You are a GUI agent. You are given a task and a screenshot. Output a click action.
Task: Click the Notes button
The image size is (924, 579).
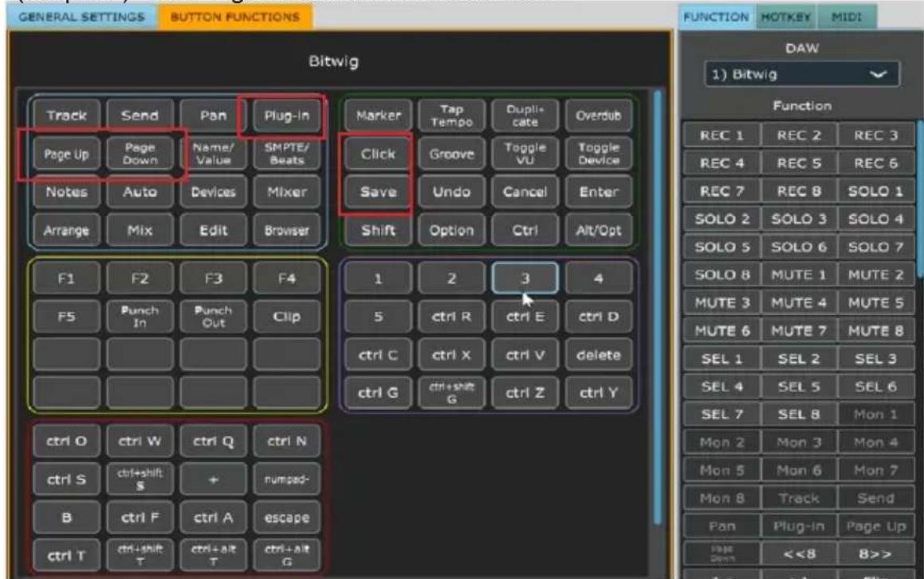pos(66,192)
